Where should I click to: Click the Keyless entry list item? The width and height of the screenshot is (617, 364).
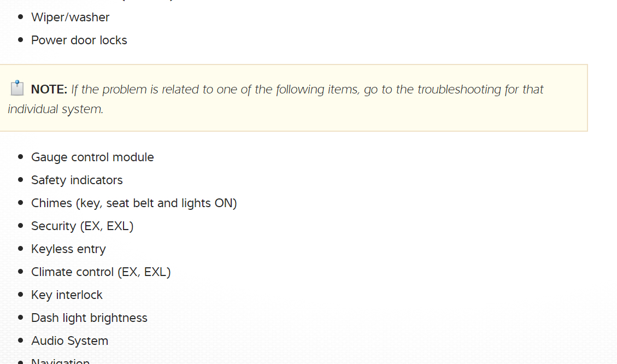pos(68,249)
